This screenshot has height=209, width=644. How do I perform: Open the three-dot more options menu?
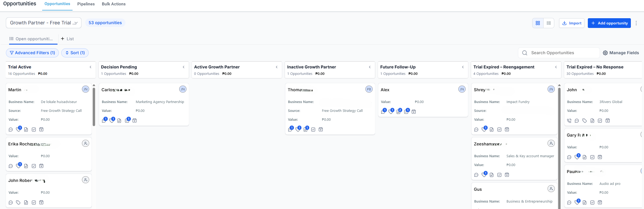click(636, 23)
